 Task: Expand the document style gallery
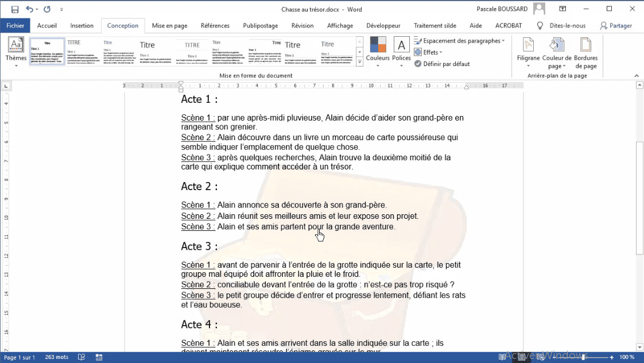click(359, 61)
